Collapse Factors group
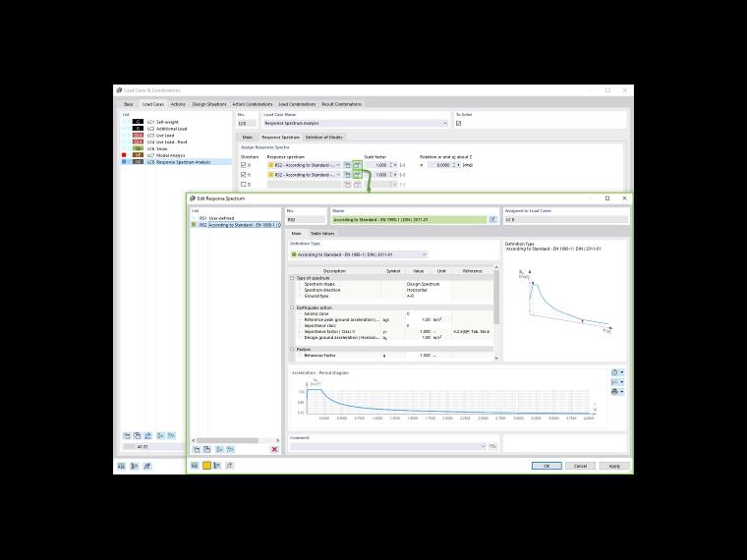 292,350
